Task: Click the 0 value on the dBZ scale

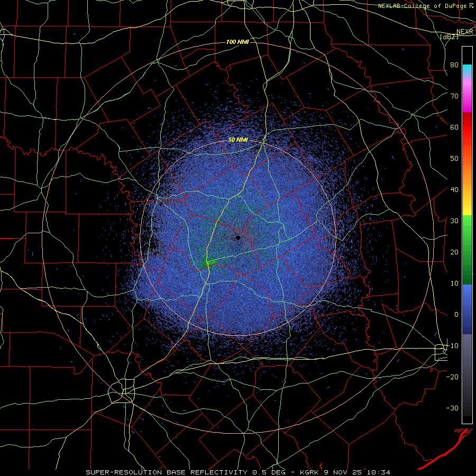Action: pos(456,315)
